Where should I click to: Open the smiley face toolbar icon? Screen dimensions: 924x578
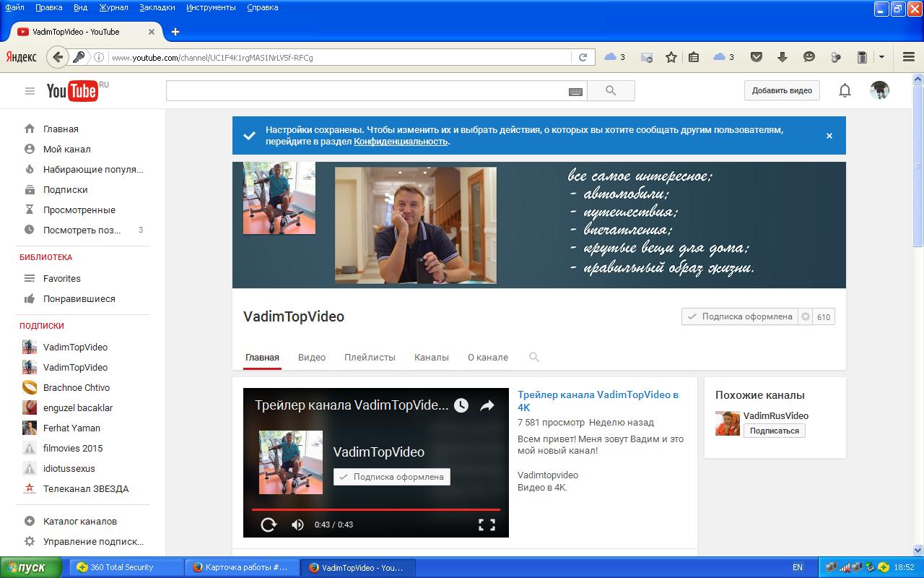(809, 57)
